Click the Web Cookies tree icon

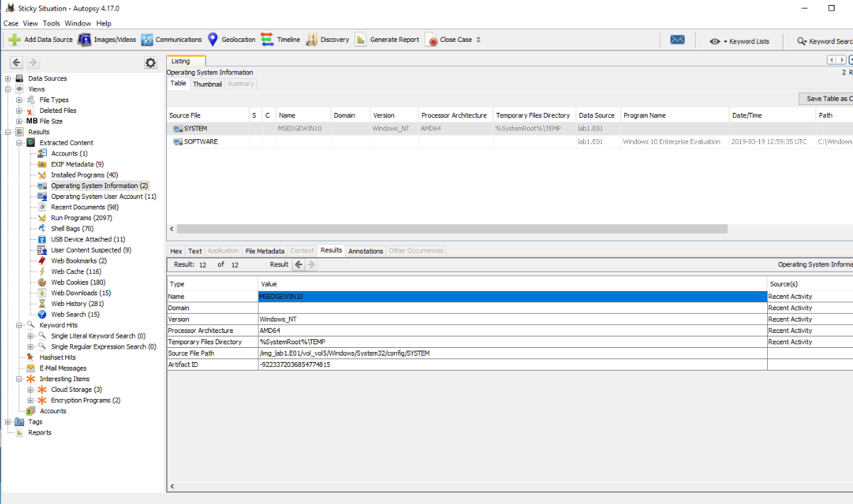(x=43, y=282)
